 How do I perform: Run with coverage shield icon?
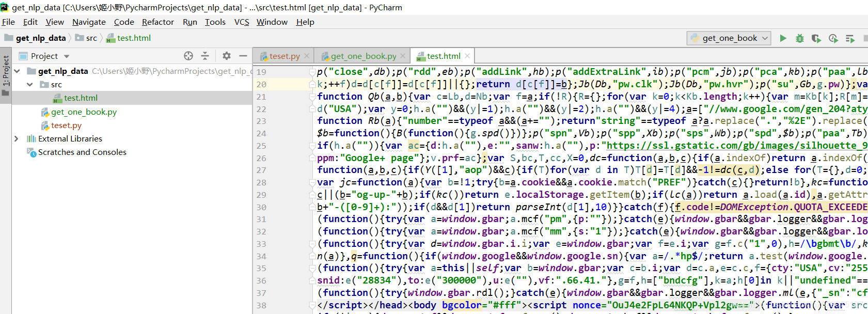(x=816, y=38)
